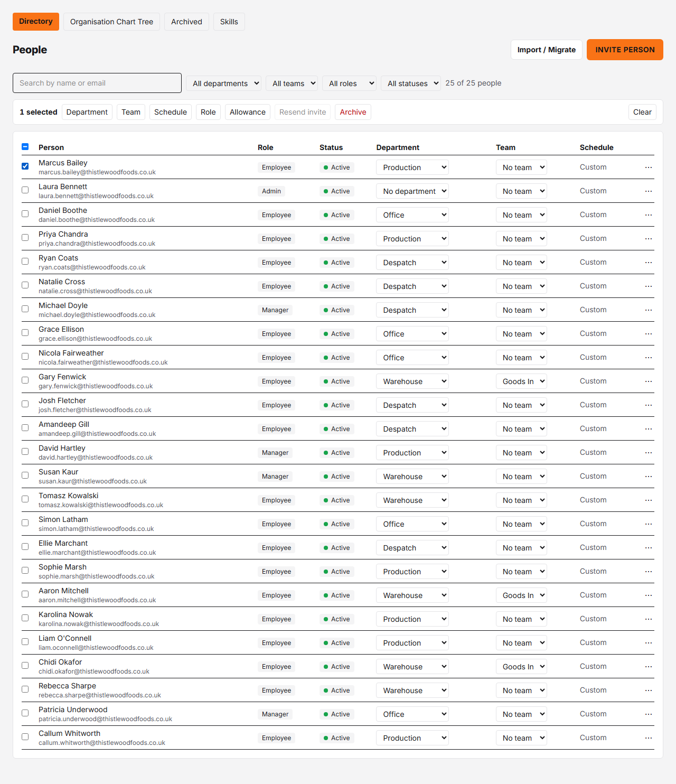Open the three-dot menu for Laura Bennett
This screenshot has width=676, height=784.
tap(648, 191)
